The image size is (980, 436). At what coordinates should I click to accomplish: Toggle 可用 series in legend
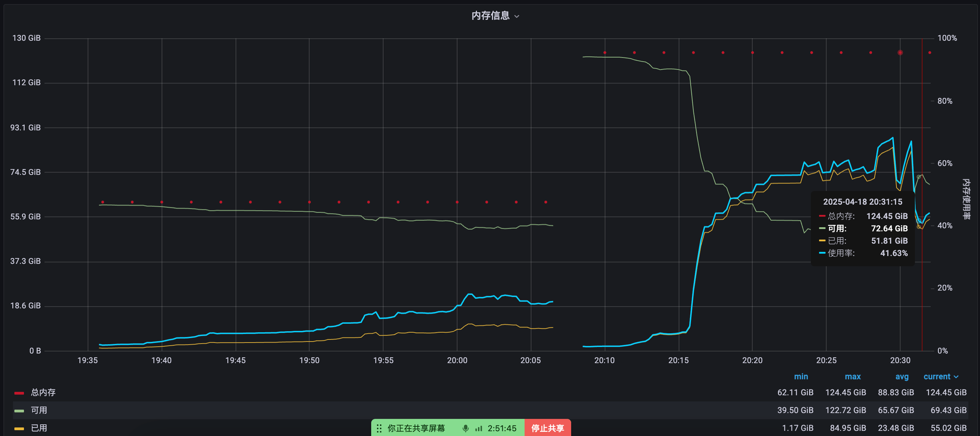(x=39, y=410)
